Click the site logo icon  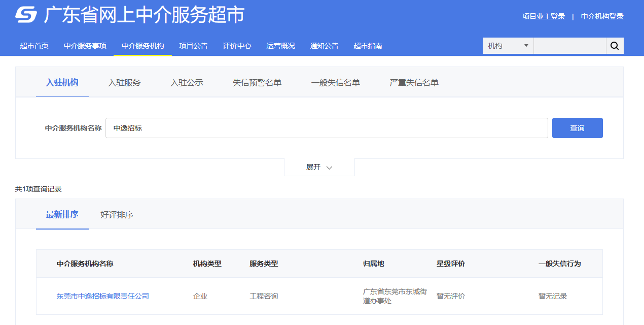[26, 15]
